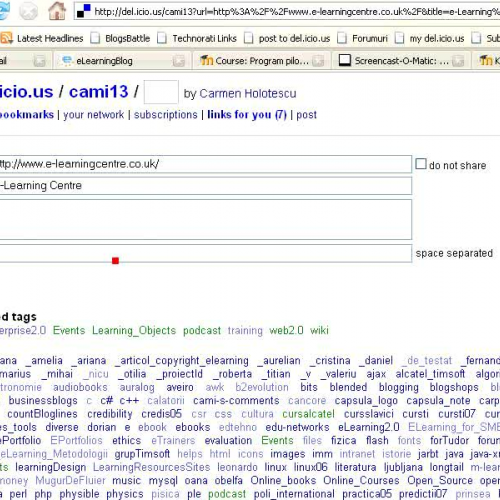The image size is (500, 500).
Task: Click the description field Learning Centre
Action: click(x=206, y=186)
